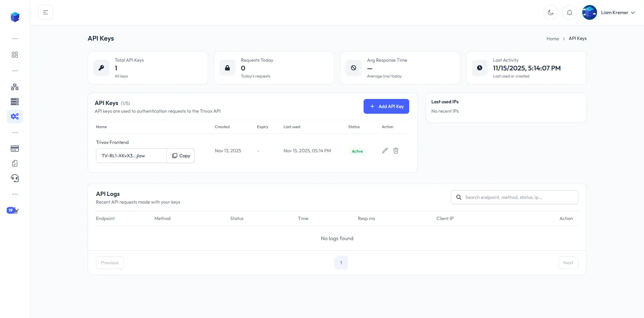The image size is (644, 318).
Task: Open support via the headset sidebar icon
Action: click(15, 178)
